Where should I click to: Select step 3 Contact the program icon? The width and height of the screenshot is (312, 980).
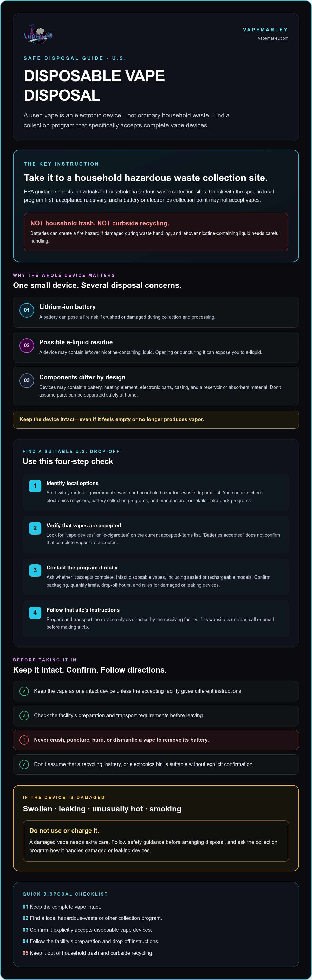tap(35, 570)
